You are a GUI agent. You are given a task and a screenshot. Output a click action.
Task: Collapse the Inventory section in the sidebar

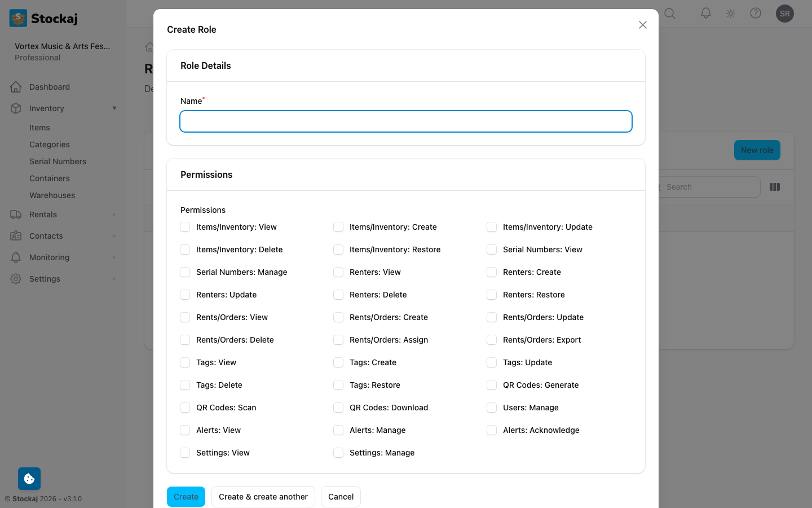click(x=114, y=108)
